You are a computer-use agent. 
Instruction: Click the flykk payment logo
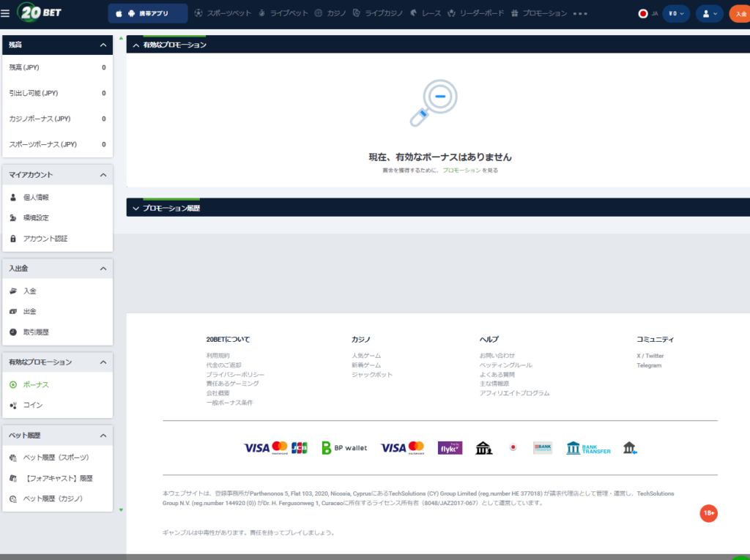tap(450, 448)
